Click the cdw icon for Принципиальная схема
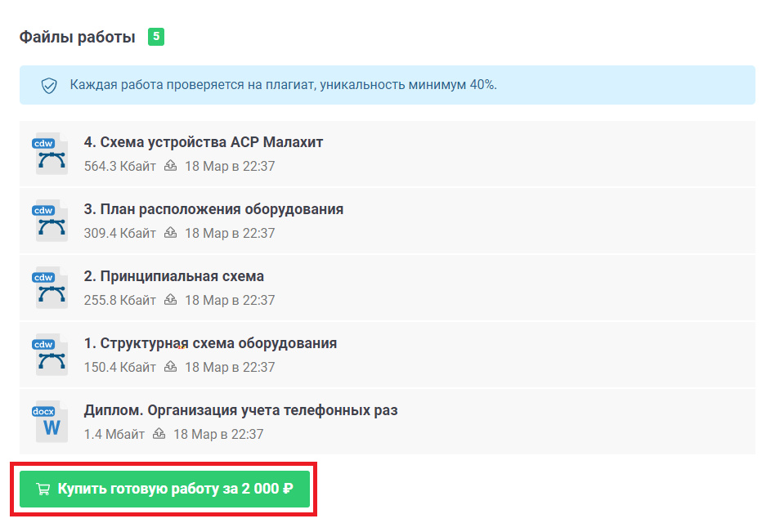The image size is (780, 532). point(52,288)
